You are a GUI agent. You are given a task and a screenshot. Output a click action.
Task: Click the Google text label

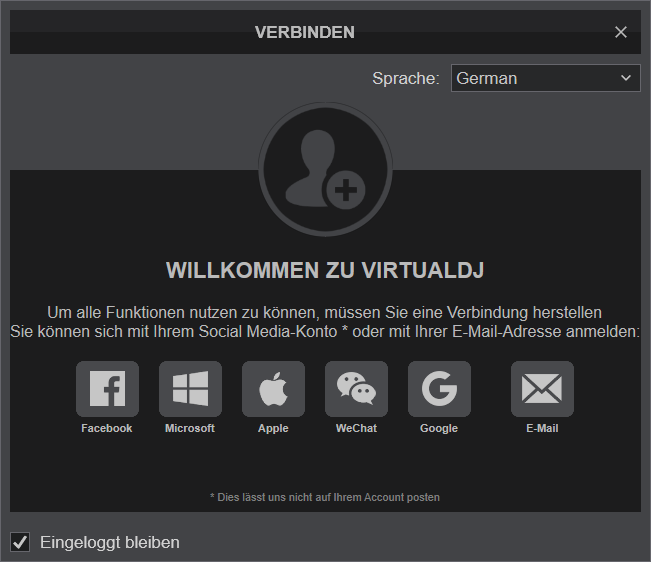pyautogui.click(x=439, y=428)
